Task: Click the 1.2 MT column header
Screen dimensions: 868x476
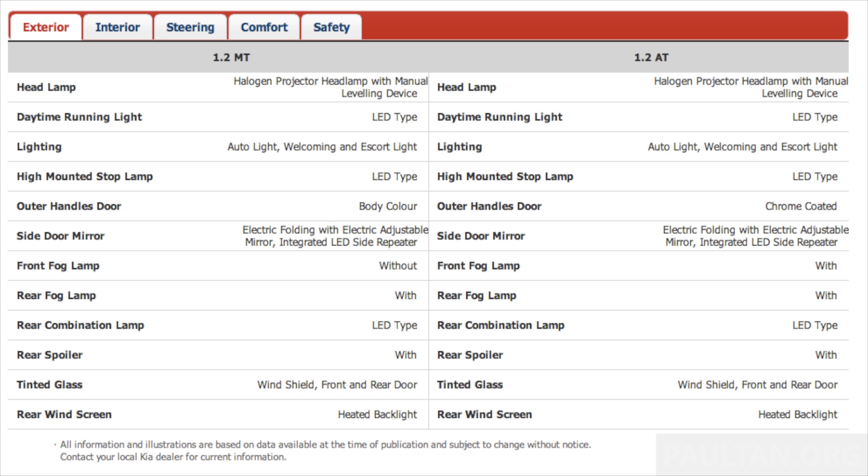Action: [x=231, y=58]
